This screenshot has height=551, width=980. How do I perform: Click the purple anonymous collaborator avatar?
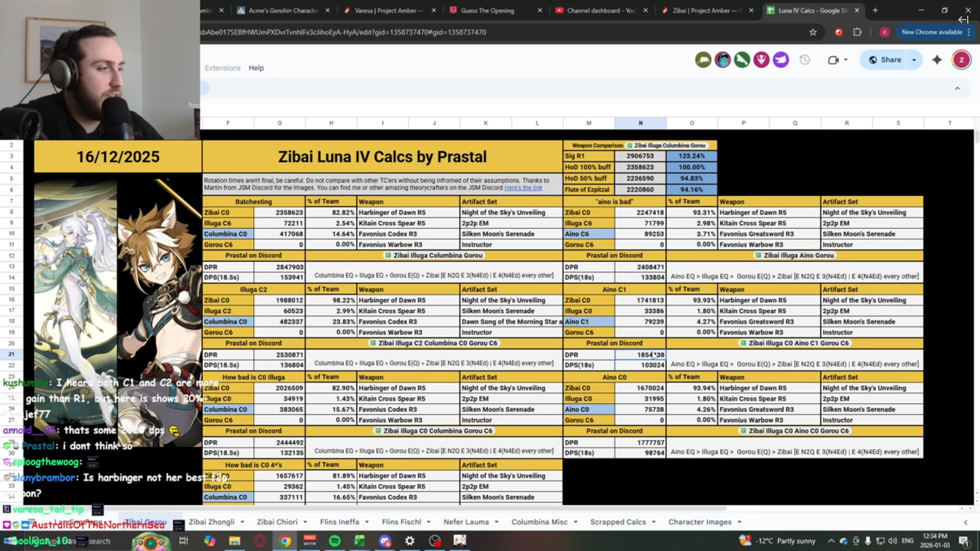781,60
